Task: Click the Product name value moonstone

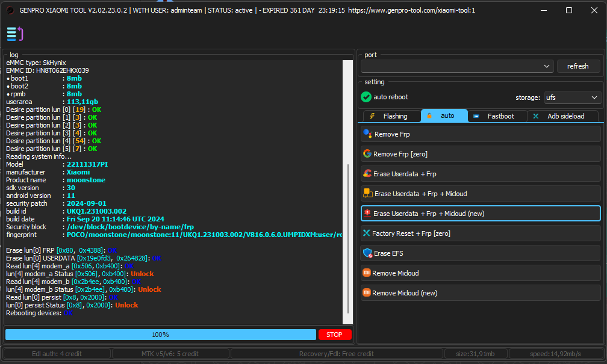Action: click(x=86, y=180)
